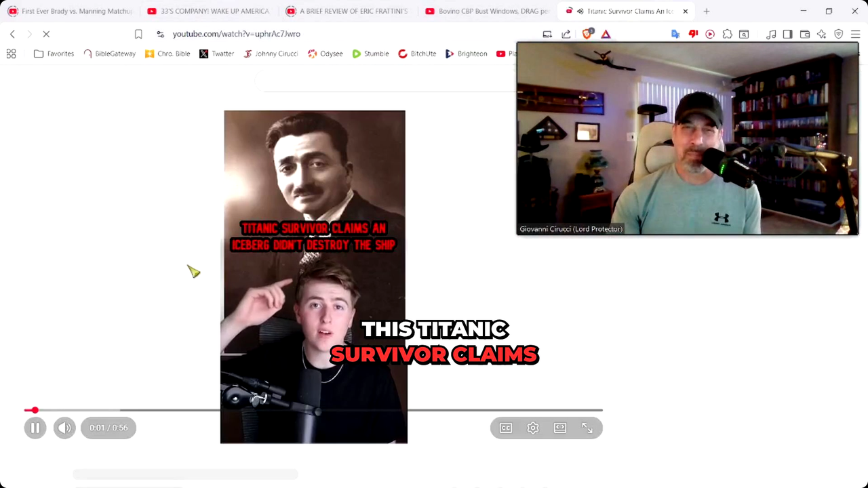Pause the YouTube video
The width and height of the screenshot is (868, 488).
pyautogui.click(x=35, y=428)
